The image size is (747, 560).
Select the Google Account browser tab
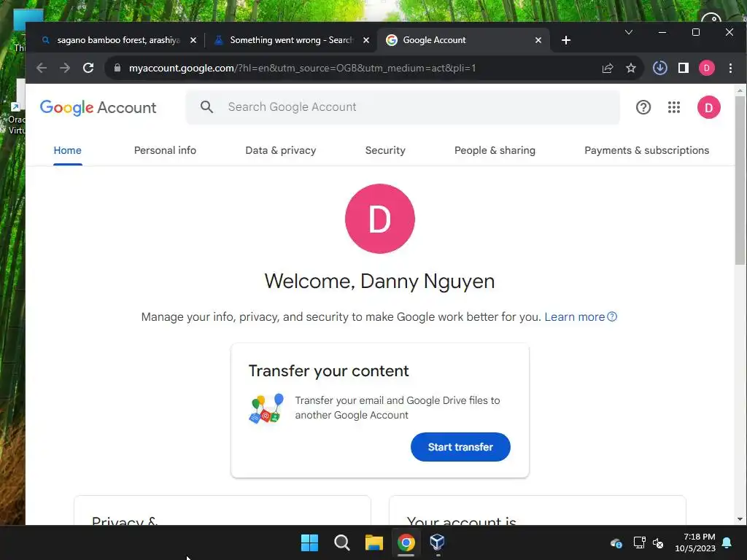tap(463, 41)
